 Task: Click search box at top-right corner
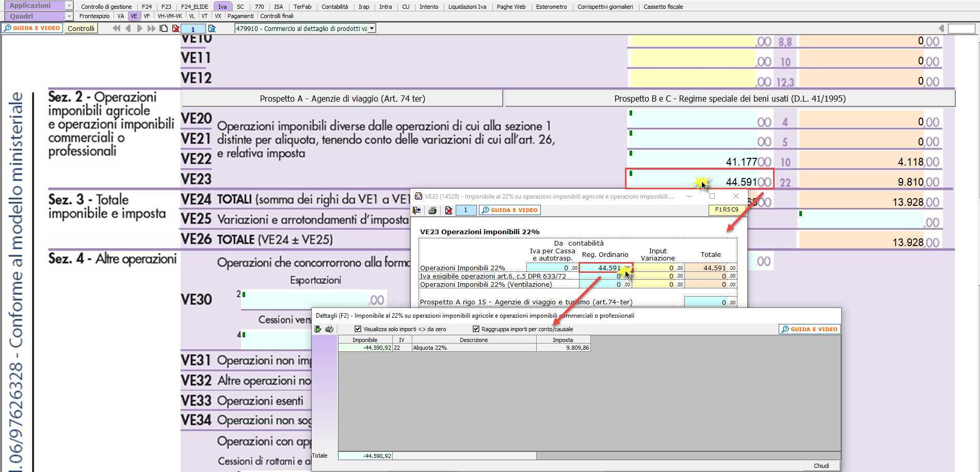coord(961,28)
